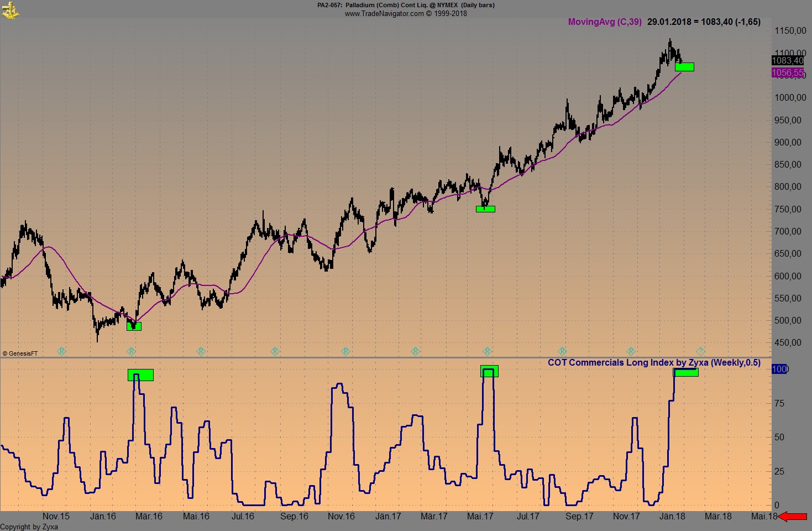This screenshot has width=812, height=531.
Task: Click the MovingAvg (C,39) label
Action: click(x=605, y=22)
